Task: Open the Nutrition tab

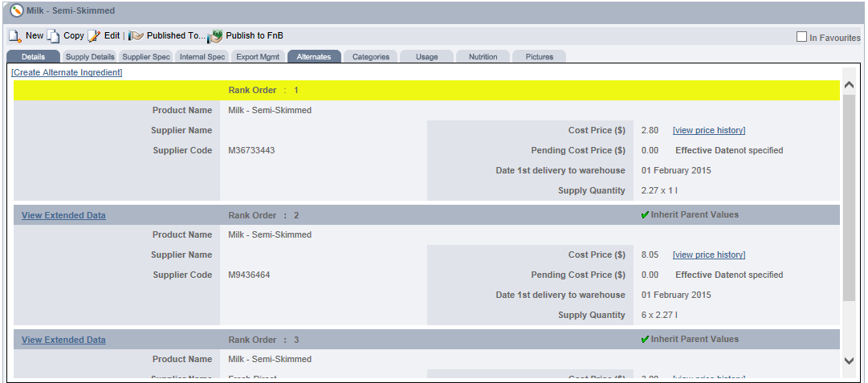Action: 483,57
